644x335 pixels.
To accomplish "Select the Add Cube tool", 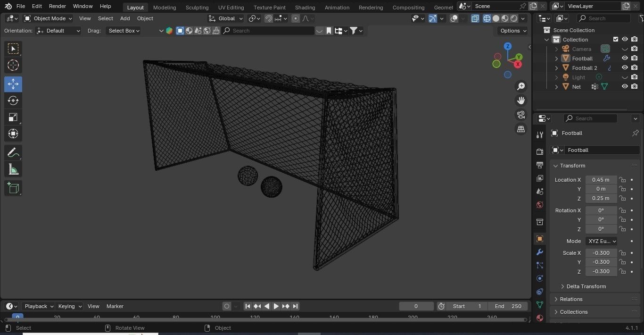I will pyautogui.click(x=13, y=188).
